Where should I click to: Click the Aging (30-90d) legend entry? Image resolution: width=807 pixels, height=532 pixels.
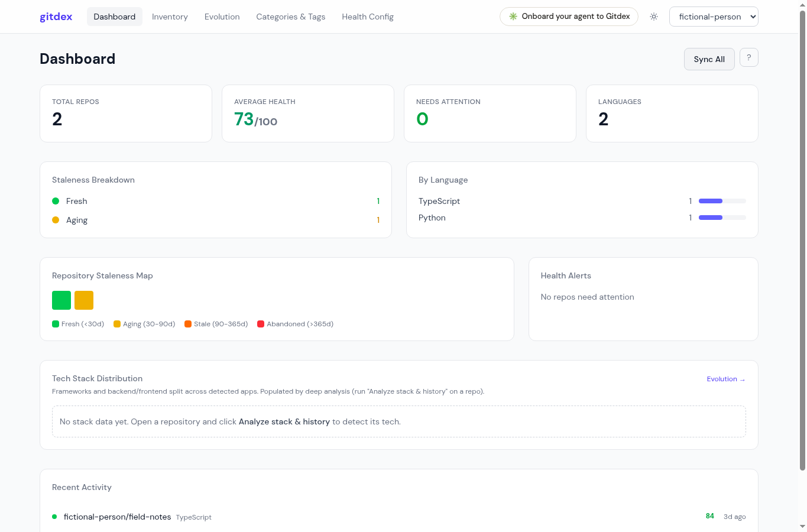pyautogui.click(x=144, y=324)
